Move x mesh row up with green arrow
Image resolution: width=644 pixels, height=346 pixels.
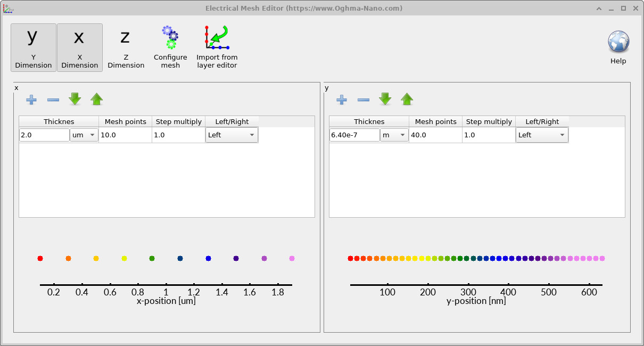click(96, 99)
